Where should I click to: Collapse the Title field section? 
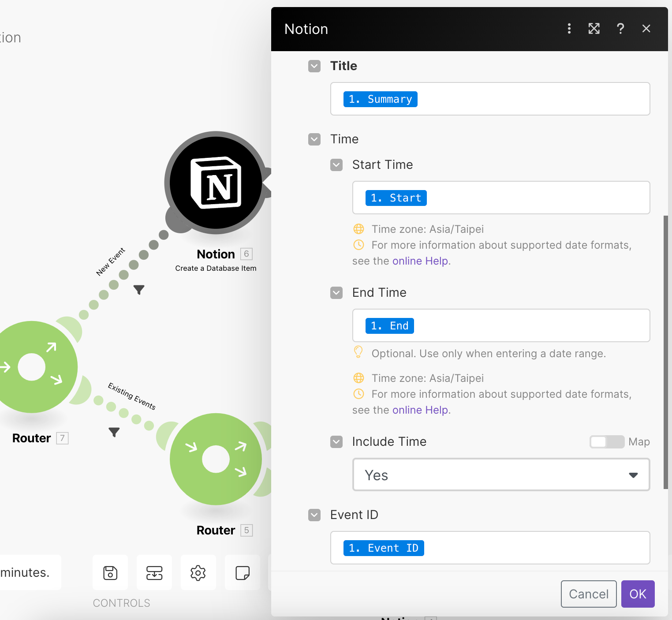(x=314, y=66)
